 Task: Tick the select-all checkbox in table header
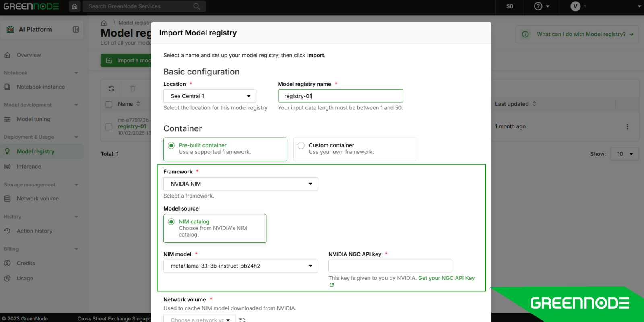coord(109,105)
